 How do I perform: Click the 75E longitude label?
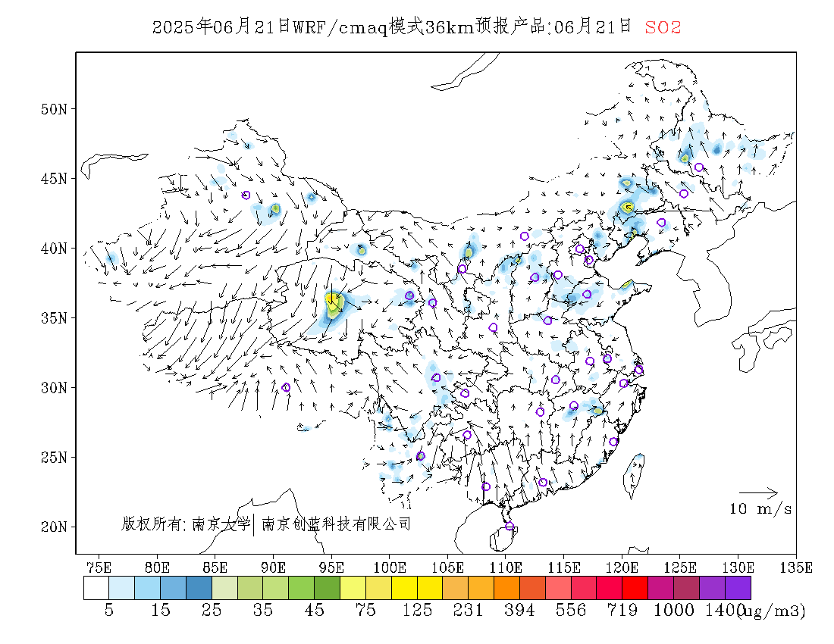point(99,568)
